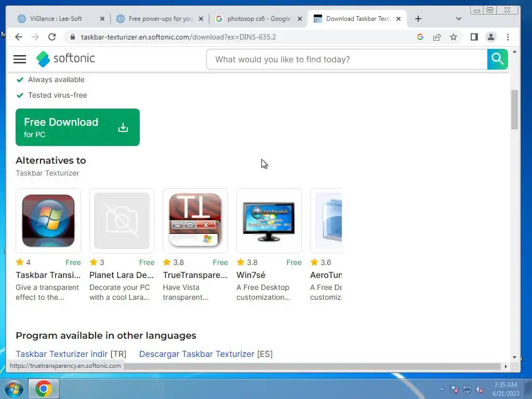
Task: Click horizontal scrollbar right arrow
Action: coord(506,366)
